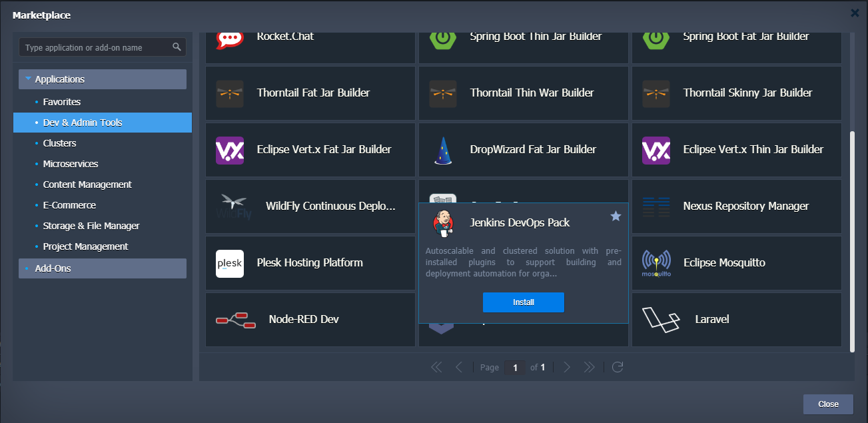Select the DropWizard wizard hat icon

click(443, 150)
